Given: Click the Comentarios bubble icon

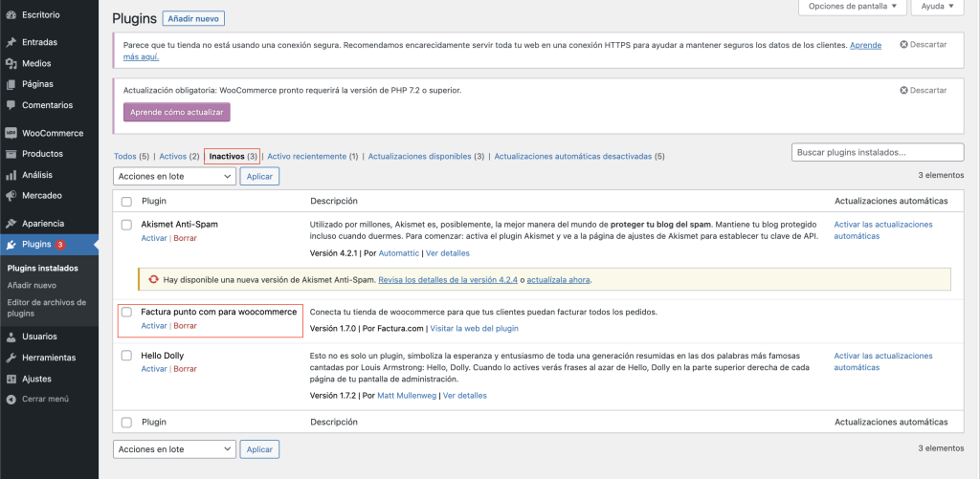Looking at the screenshot, I should pos(11,105).
